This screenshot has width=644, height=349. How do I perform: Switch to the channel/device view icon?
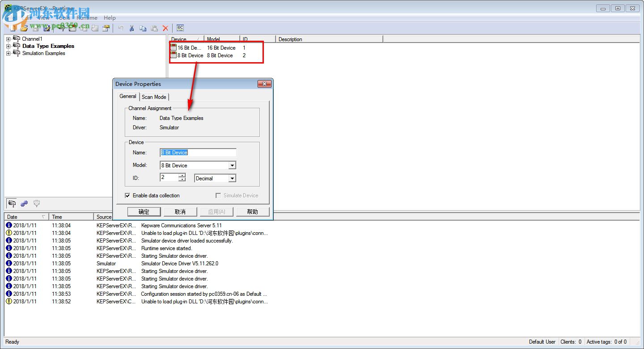click(x=12, y=204)
